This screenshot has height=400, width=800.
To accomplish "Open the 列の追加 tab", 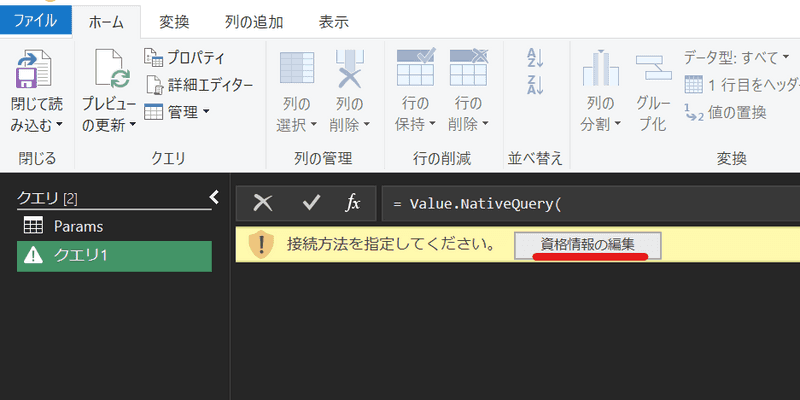I will (x=254, y=21).
